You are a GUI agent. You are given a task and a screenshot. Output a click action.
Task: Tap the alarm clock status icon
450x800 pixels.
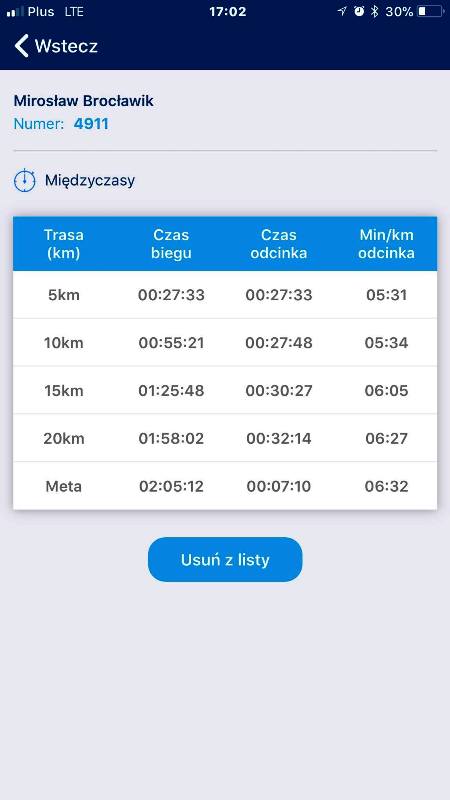coord(359,12)
